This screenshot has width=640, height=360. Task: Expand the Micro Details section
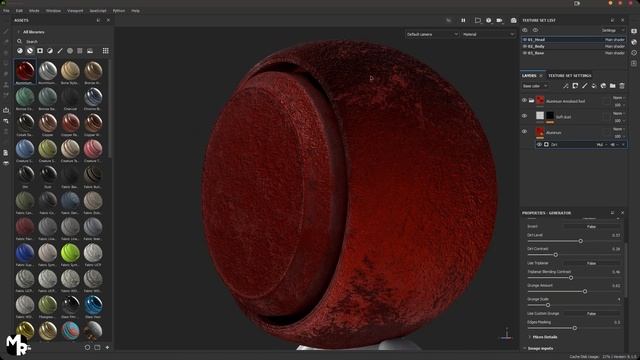(545, 337)
